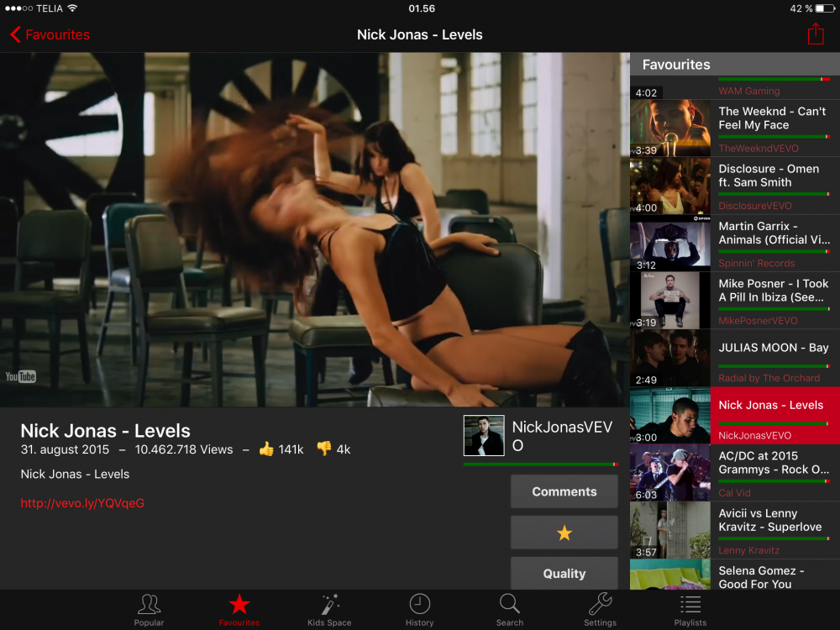Viewport: 840px width, 630px height.
Task: Tap the Favourites list header
Action: tap(735, 65)
